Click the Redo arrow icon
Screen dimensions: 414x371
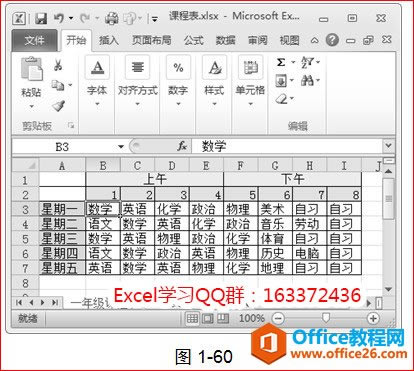click(x=85, y=18)
